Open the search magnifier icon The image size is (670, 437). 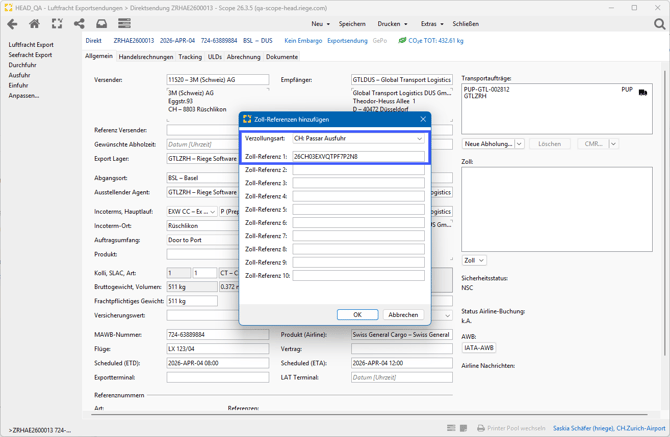tap(659, 24)
